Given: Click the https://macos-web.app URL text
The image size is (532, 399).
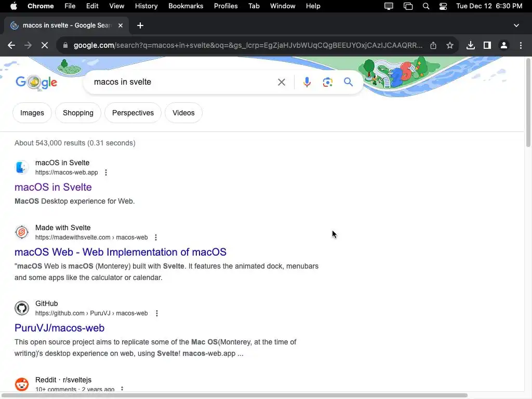Looking at the screenshot, I should pyautogui.click(x=66, y=172).
